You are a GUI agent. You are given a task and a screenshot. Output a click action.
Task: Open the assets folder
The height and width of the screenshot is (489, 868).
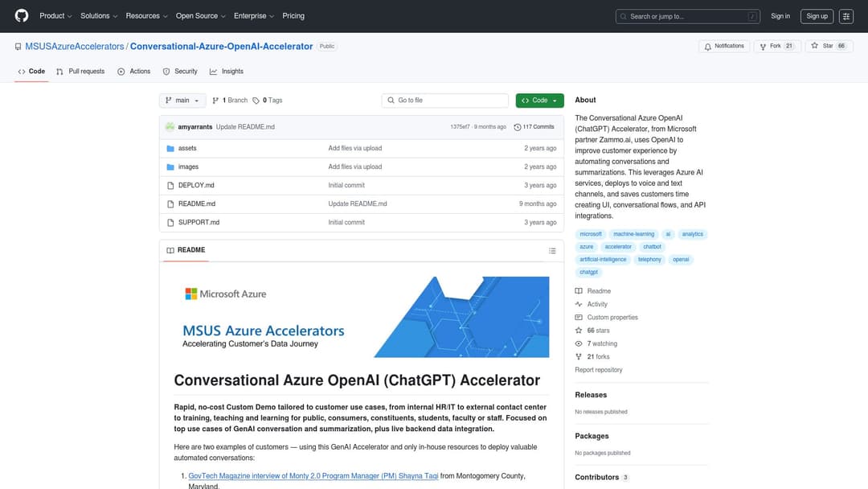click(187, 149)
